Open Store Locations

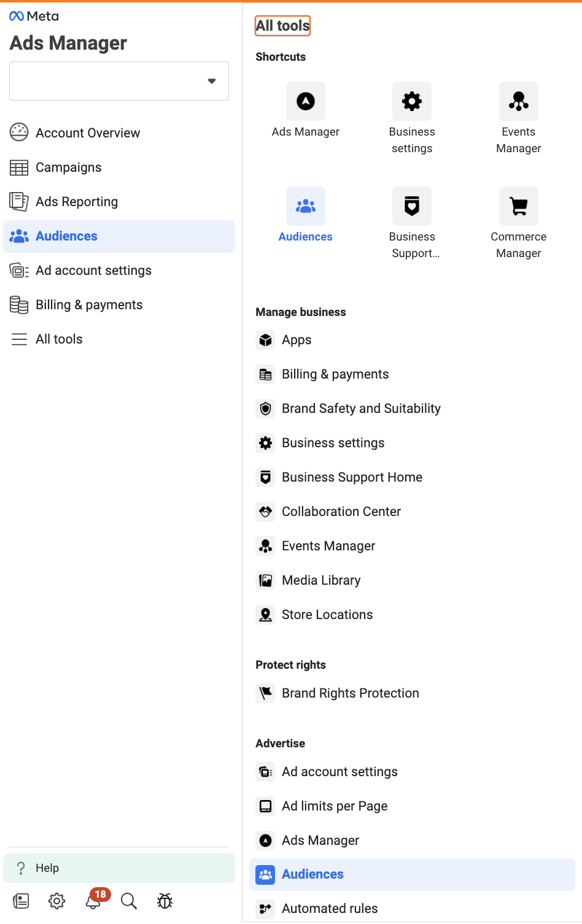pyautogui.click(x=412, y=615)
